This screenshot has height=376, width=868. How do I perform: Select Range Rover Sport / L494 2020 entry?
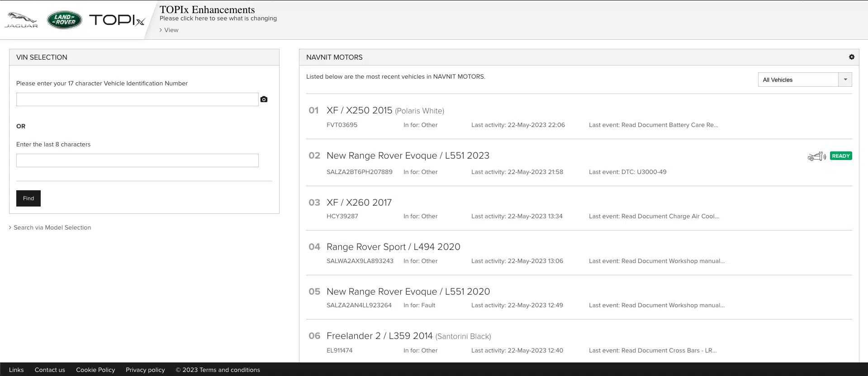(x=393, y=247)
